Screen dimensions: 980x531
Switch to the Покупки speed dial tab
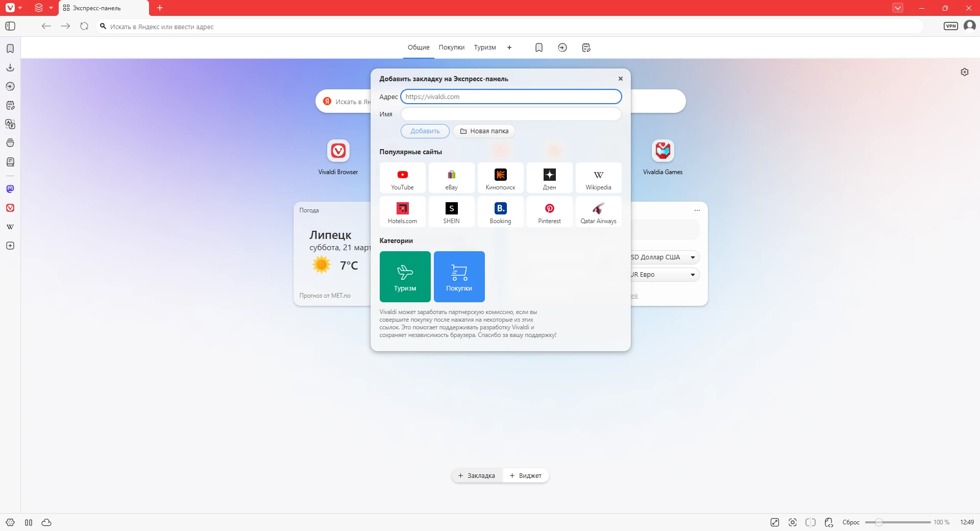point(451,47)
